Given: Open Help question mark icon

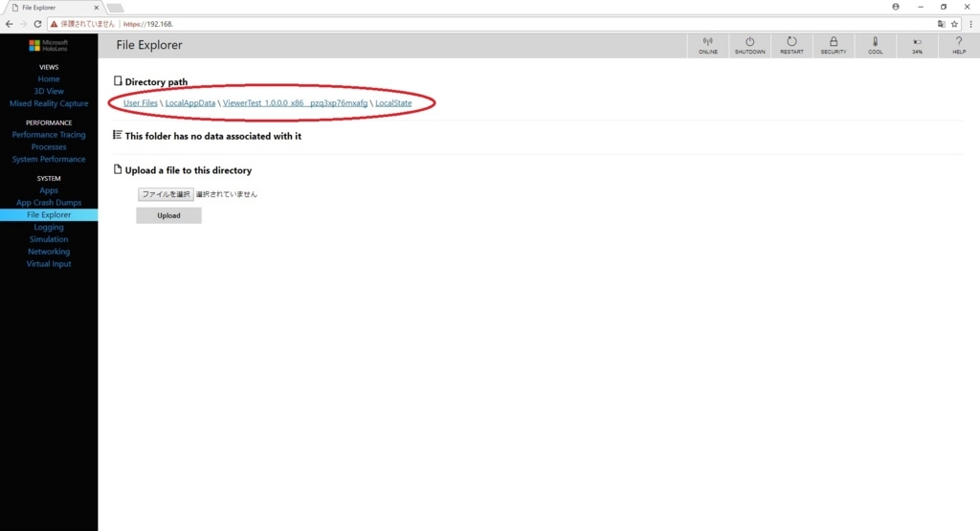Looking at the screenshot, I should tap(959, 46).
